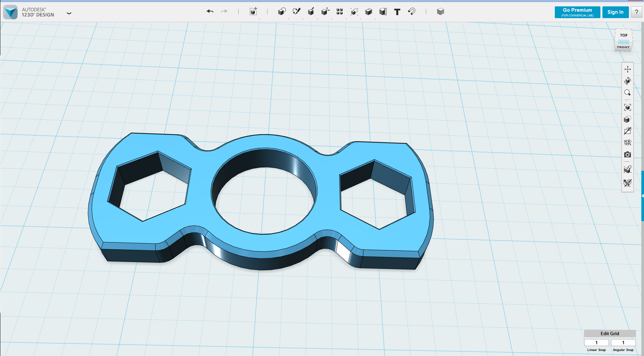This screenshot has height=356, width=644.
Task: Select the Orbit navigation tool
Action: point(628,81)
